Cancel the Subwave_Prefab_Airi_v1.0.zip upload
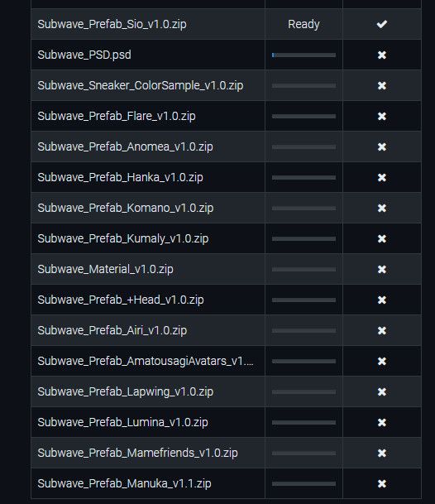Screen dimensions: 435x504 [382, 330]
